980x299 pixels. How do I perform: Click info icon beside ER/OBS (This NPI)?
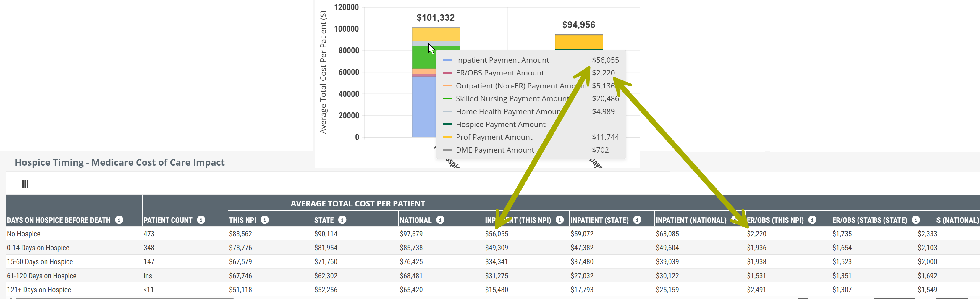(x=812, y=220)
